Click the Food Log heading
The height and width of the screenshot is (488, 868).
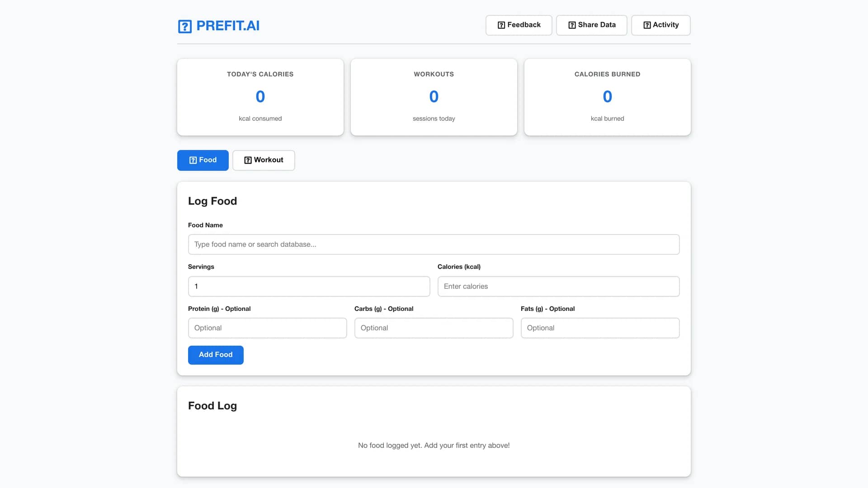(x=212, y=406)
